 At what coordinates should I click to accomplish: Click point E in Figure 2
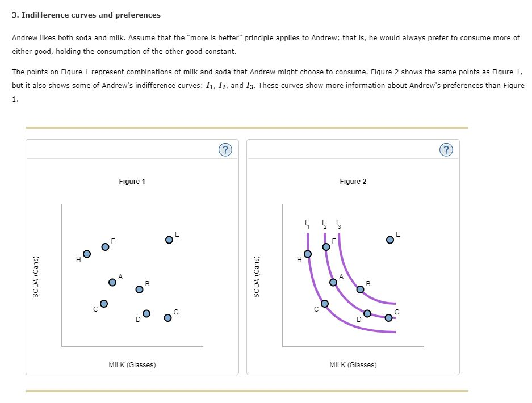(x=389, y=240)
